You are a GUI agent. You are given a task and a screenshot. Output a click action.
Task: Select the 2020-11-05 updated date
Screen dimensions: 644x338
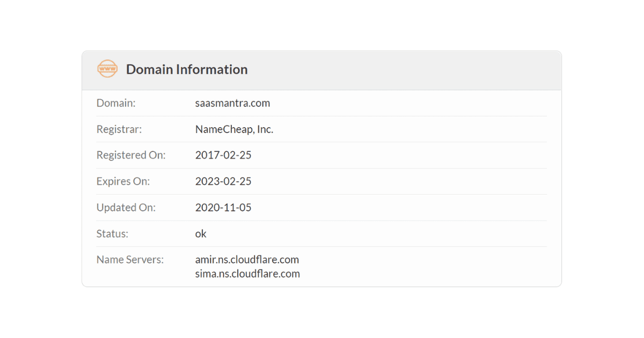(223, 207)
